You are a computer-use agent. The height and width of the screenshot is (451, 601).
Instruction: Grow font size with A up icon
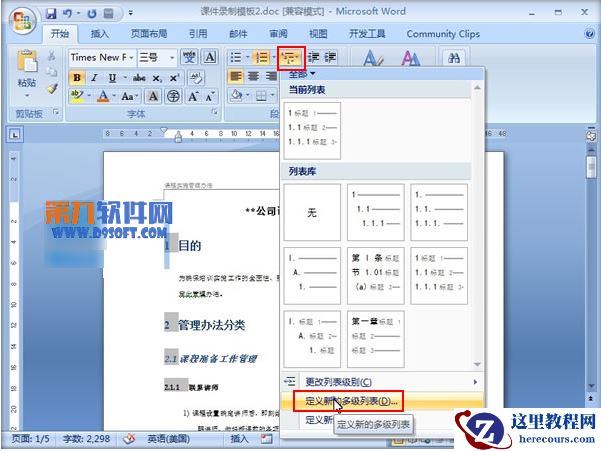[x=193, y=96]
